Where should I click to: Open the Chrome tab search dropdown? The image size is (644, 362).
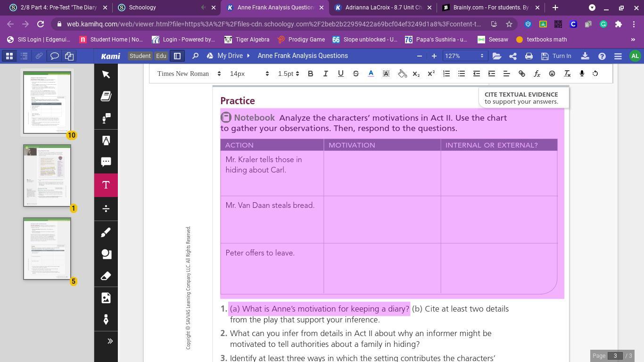click(x=592, y=8)
